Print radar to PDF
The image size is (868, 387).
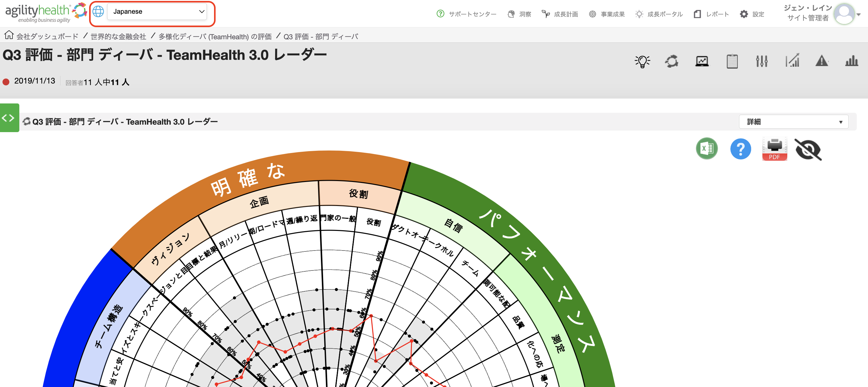coord(774,149)
